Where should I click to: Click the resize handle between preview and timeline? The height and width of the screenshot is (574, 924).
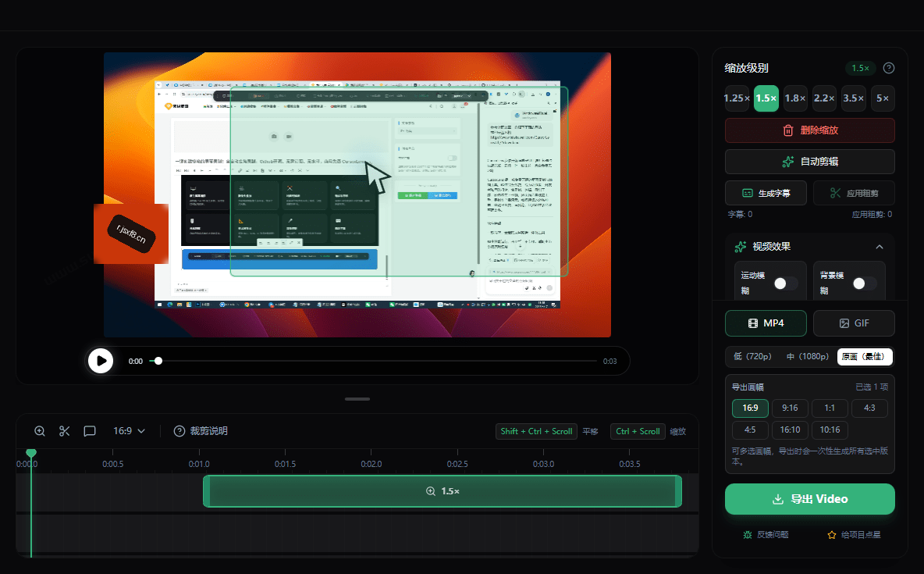coord(357,399)
